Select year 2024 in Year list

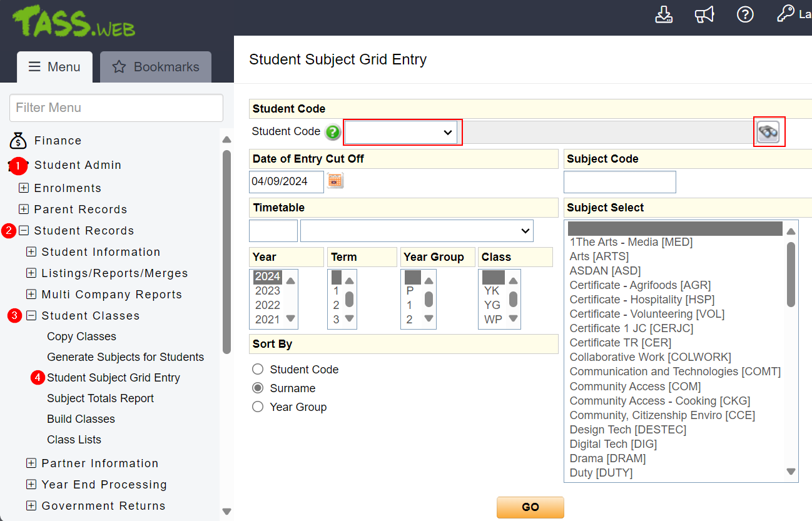268,276
